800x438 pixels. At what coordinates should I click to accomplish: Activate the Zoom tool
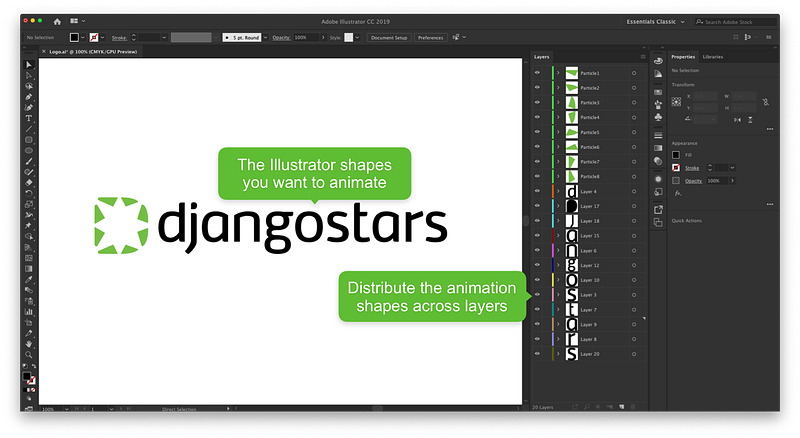click(x=29, y=354)
